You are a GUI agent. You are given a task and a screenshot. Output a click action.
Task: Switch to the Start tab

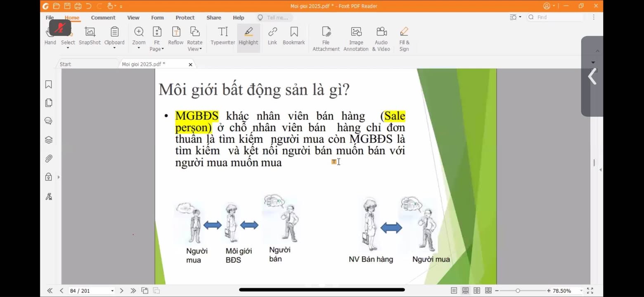point(66,64)
